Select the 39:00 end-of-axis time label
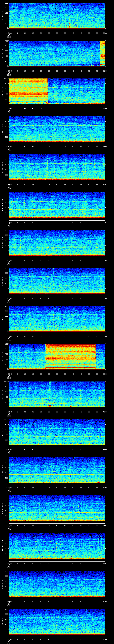Image resolution: width=114 pixels, height=644 pixels. point(105,374)
